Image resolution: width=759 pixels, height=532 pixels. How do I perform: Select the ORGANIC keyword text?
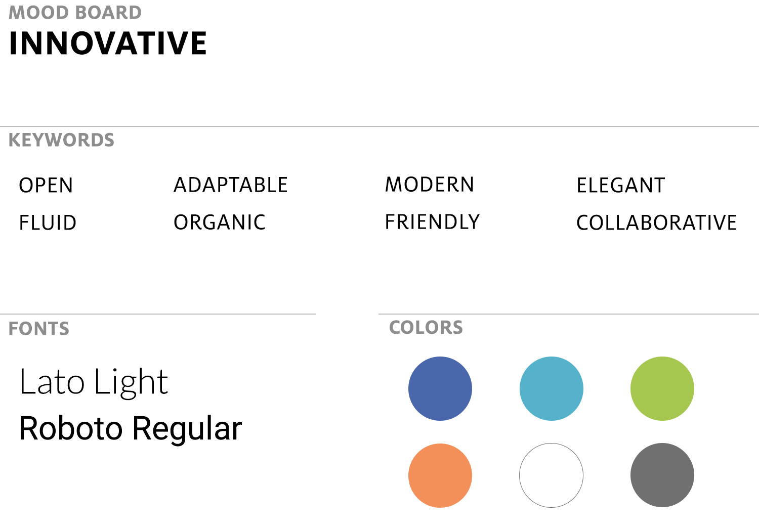[220, 223]
